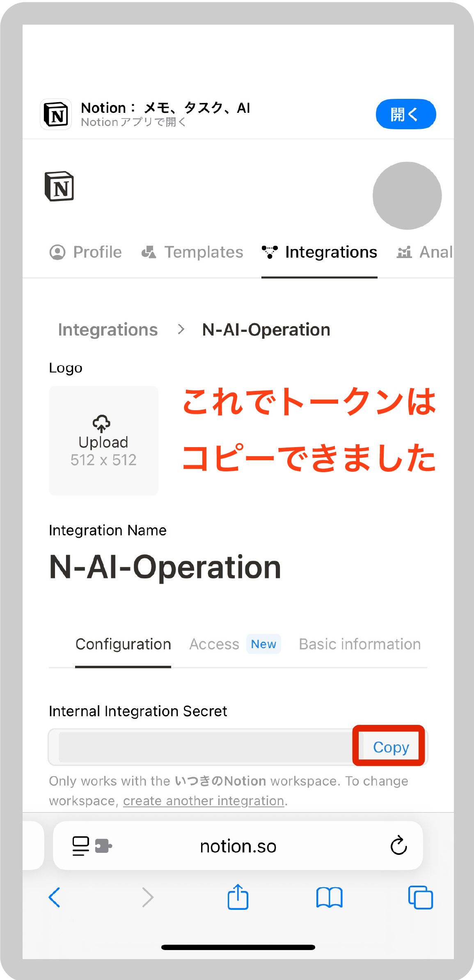Select the Integrations tab

[319, 252]
